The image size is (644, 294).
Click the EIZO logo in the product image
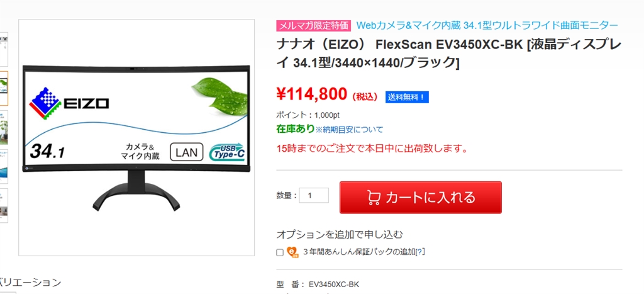coord(69,102)
